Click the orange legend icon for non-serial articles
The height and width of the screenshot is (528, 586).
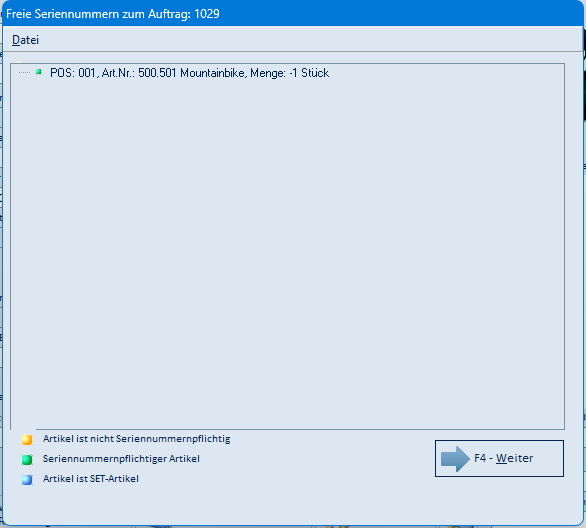(x=27, y=439)
